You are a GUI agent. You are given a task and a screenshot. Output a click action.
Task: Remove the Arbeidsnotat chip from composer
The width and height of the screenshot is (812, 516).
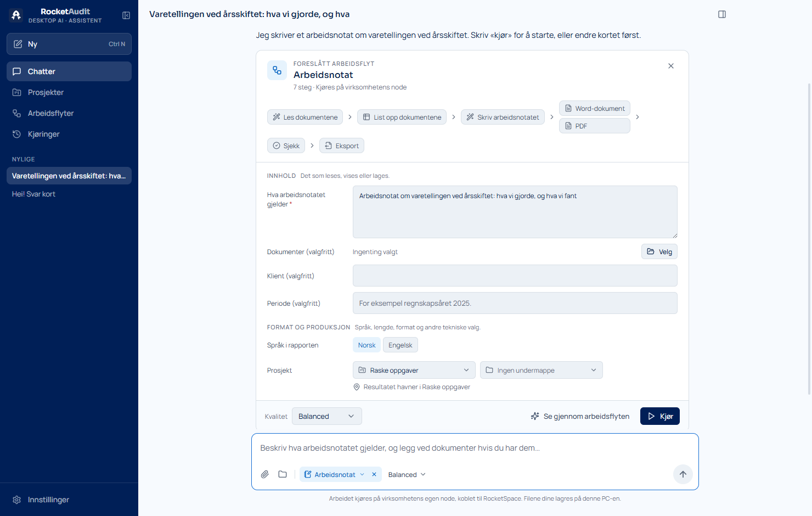[374, 474]
